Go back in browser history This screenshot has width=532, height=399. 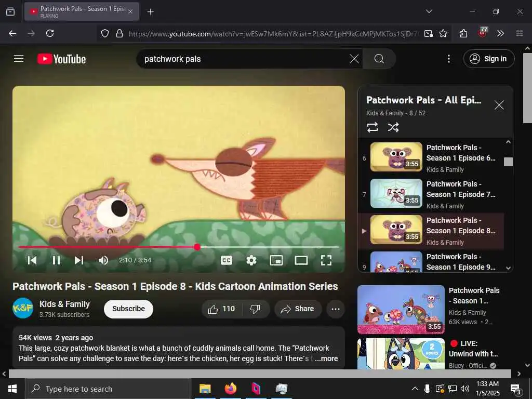click(12, 33)
